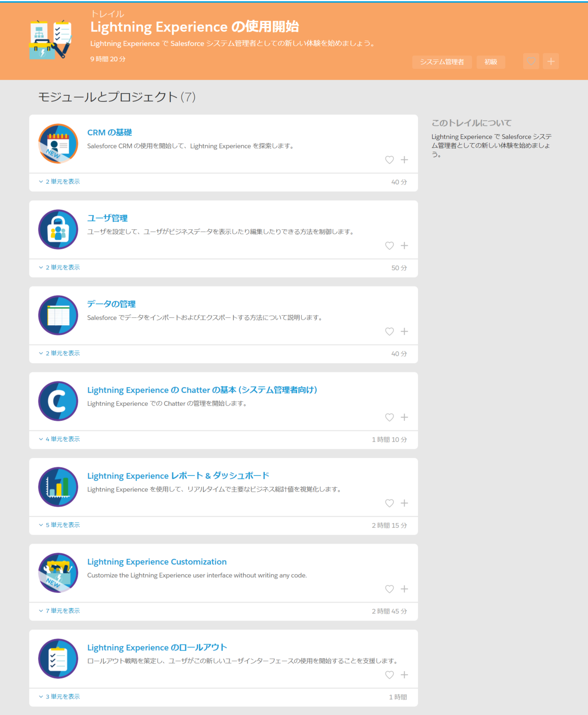Viewport: 588px width, 715px height.
Task: Open the Chatter の基本 badge icon
Action: coord(58,401)
